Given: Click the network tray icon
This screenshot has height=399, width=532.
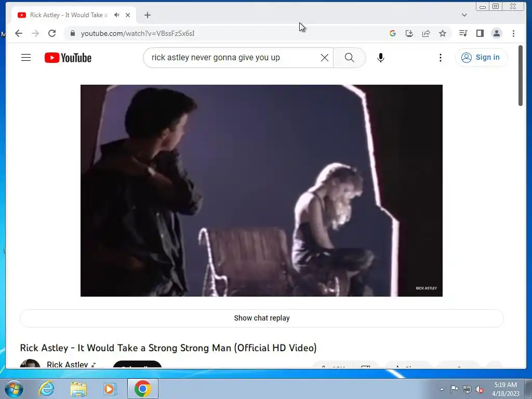Looking at the screenshot, I should (x=467, y=389).
